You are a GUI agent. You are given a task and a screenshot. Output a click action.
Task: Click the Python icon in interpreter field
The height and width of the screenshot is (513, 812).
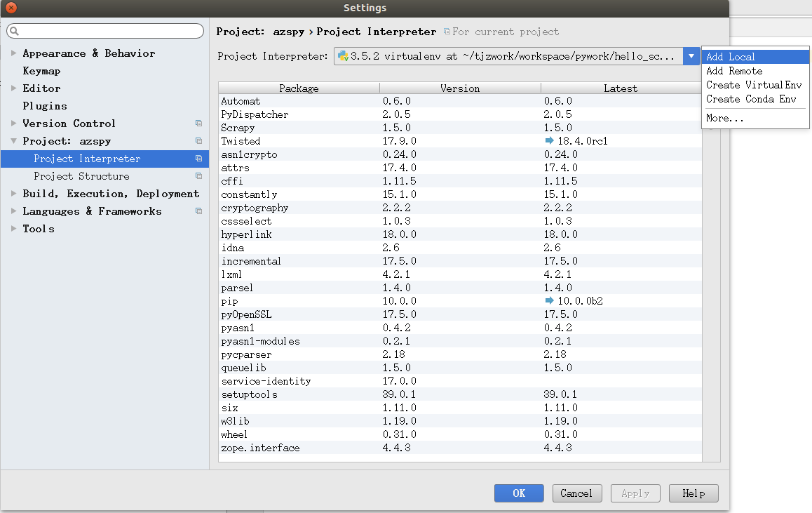(342, 56)
